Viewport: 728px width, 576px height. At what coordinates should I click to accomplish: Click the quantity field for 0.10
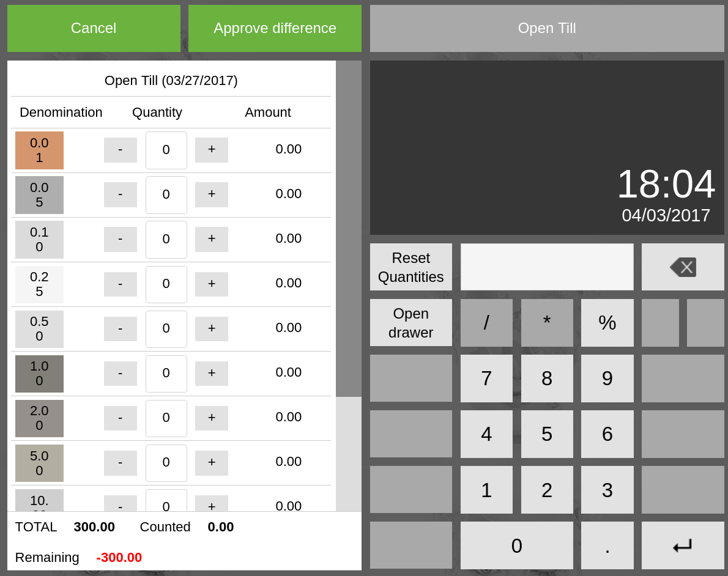click(x=166, y=239)
